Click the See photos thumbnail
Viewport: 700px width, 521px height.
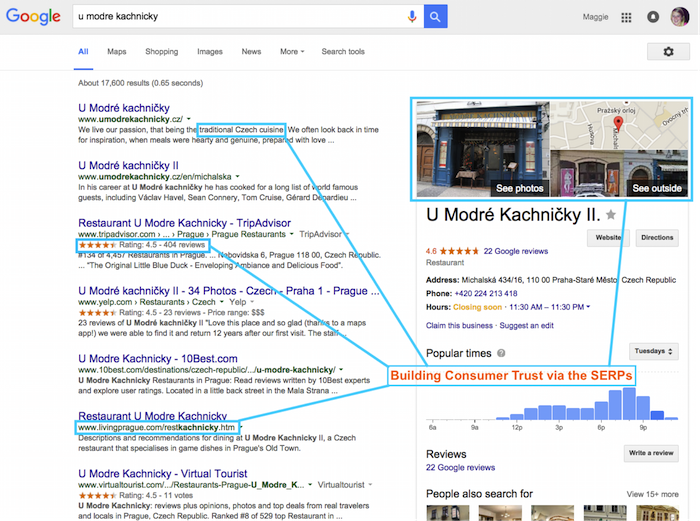[x=484, y=148]
